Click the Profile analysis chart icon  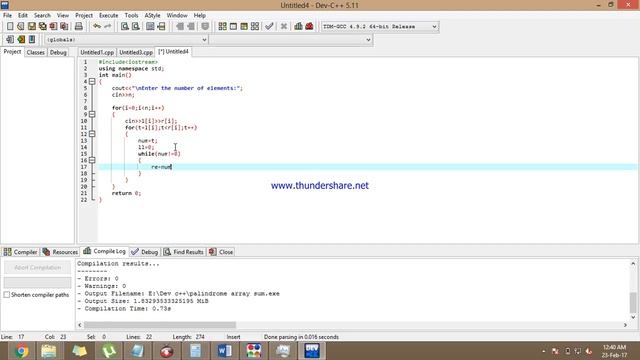pyautogui.click(x=298, y=27)
